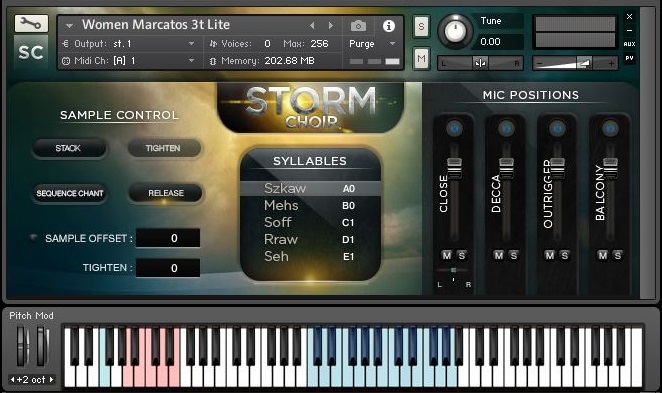The width and height of the screenshot is (662, 393).
Task: Mute the DECCA mic channel
Action: point(499,255)
